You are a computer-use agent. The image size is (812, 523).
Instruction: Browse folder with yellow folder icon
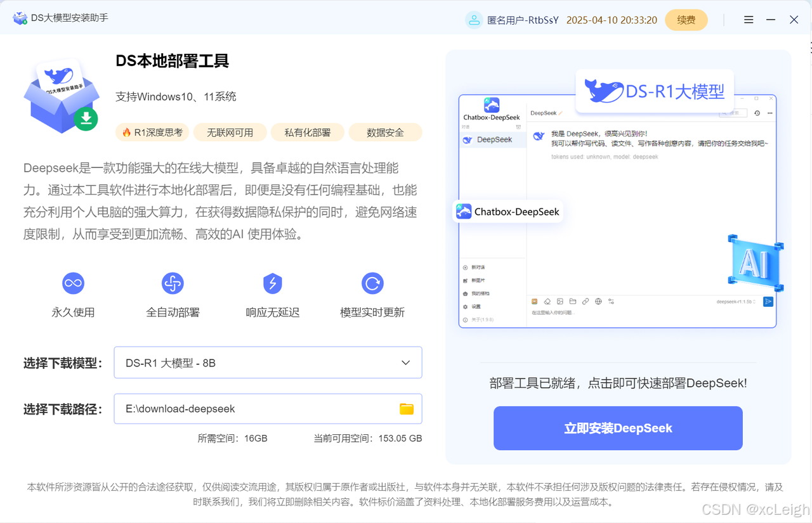click(x=407, y=409)
